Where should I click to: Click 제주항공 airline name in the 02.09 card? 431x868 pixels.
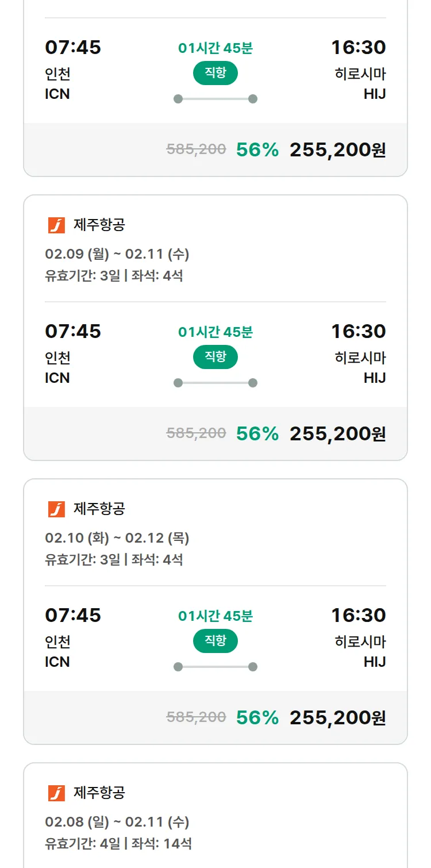99,225
